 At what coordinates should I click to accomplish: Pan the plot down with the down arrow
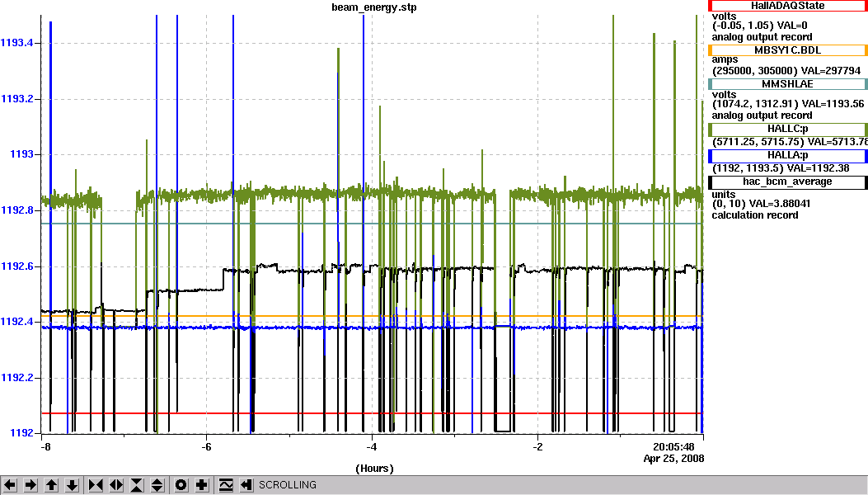(72, 485)
